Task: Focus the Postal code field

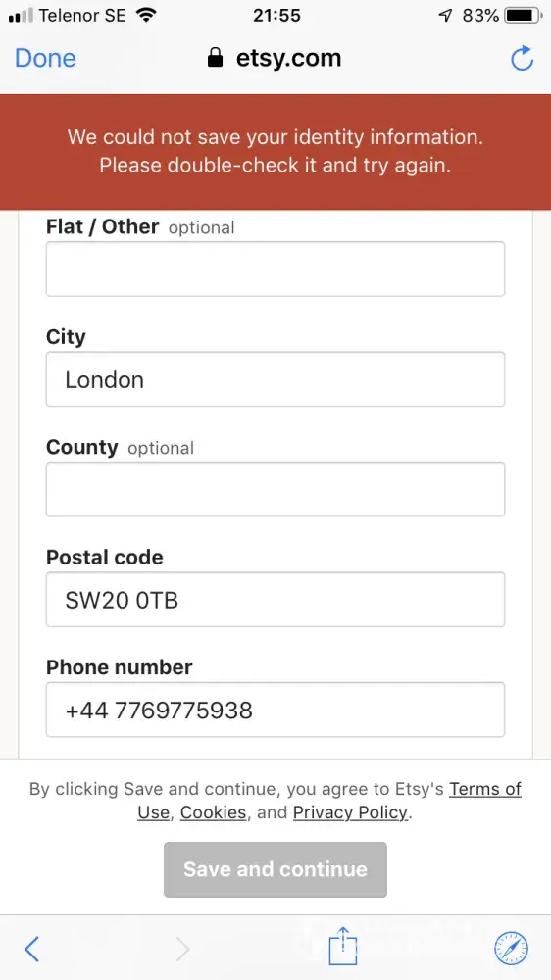Action: (x=275, y=600)
